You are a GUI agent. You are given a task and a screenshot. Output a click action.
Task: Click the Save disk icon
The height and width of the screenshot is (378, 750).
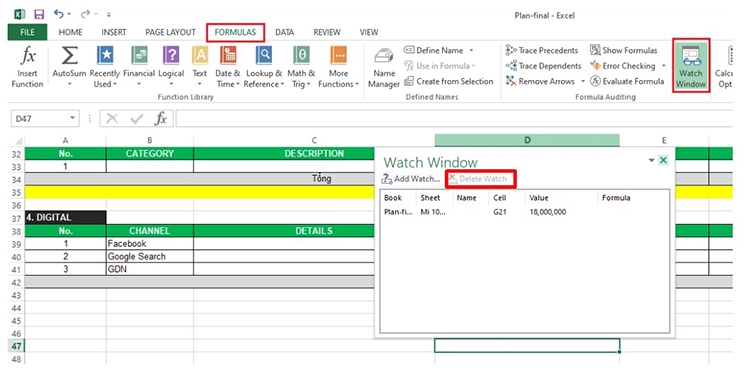[x=39, y=14]
